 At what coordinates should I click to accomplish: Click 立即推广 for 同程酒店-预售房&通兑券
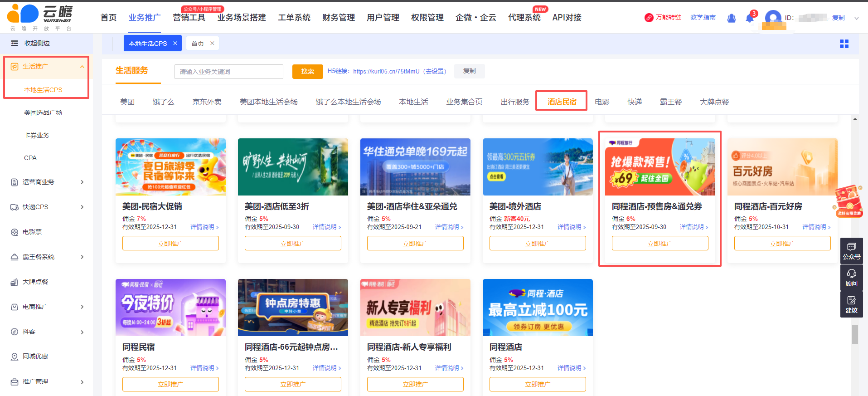pos(660,244)
